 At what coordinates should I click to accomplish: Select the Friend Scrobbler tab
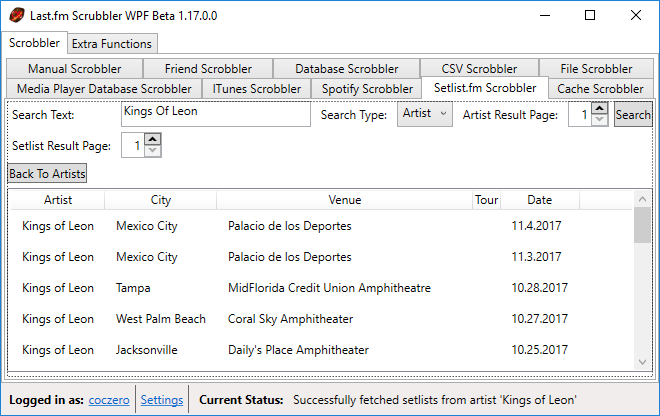tap(208, 69)
